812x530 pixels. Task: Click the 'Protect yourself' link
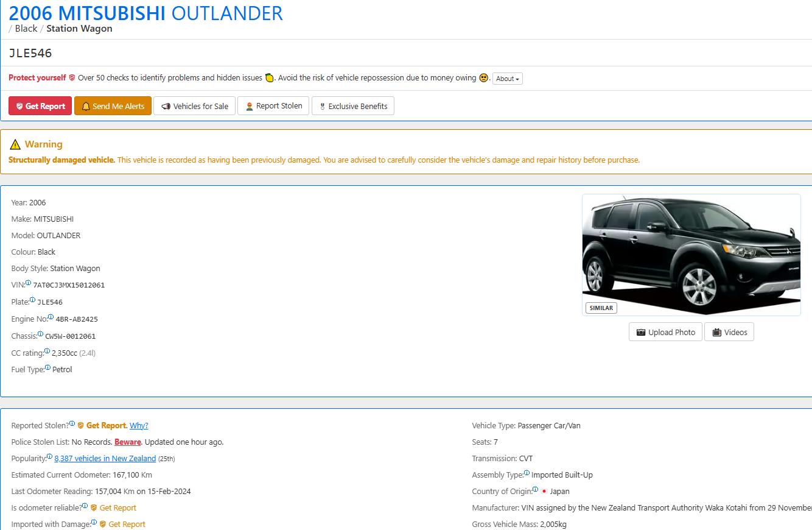[37, 78]
